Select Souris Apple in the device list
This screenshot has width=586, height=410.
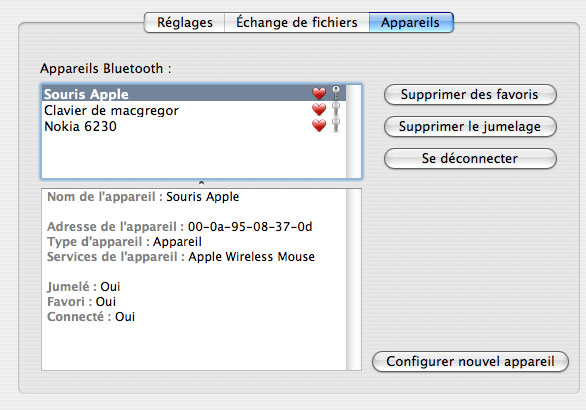pos(194,93)
